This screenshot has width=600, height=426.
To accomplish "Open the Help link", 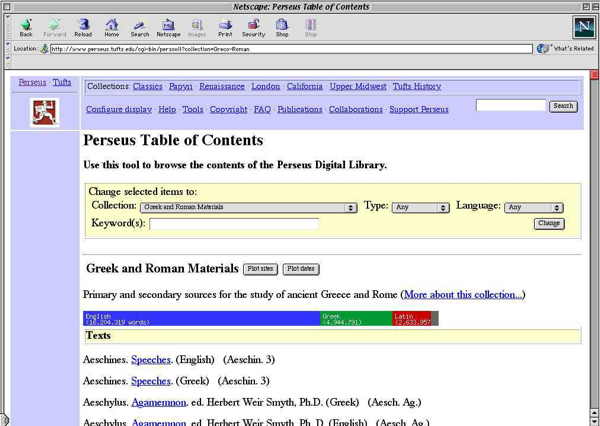I will coord(167,109).
